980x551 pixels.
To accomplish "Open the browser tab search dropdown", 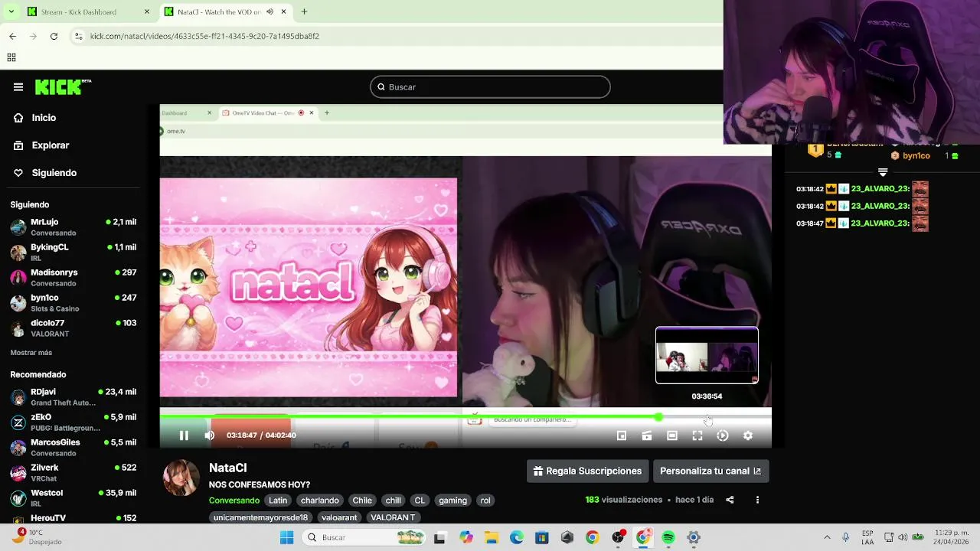I will click(x=11, y=12).
